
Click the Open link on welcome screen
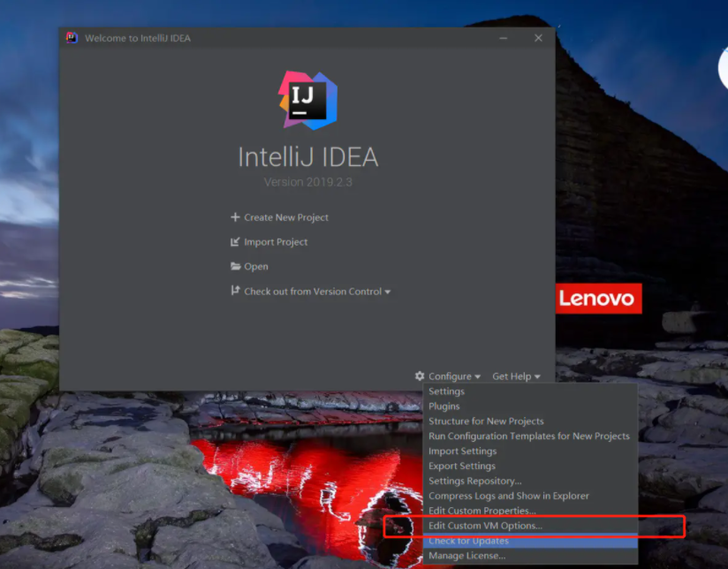[256, 267]
